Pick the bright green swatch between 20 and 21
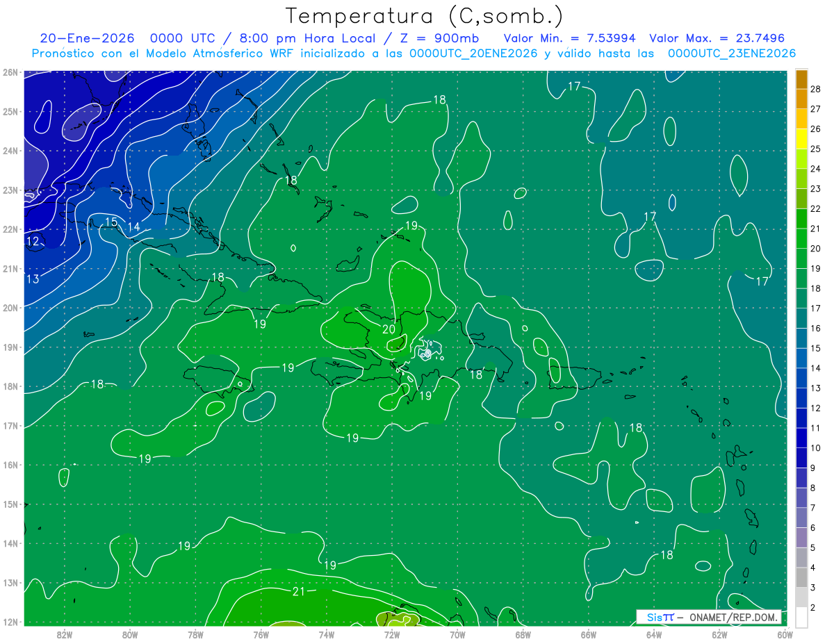 tap(801, 238)
